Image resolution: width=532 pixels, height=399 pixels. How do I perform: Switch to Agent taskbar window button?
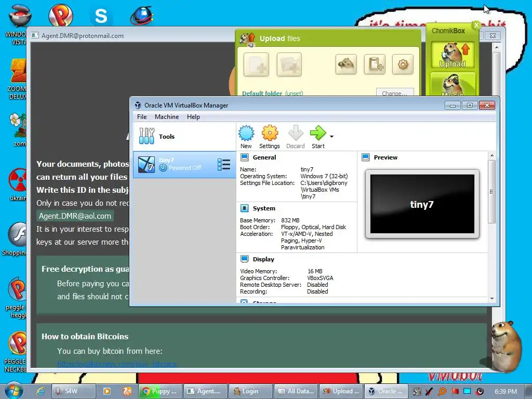click(x=205, y=391)
